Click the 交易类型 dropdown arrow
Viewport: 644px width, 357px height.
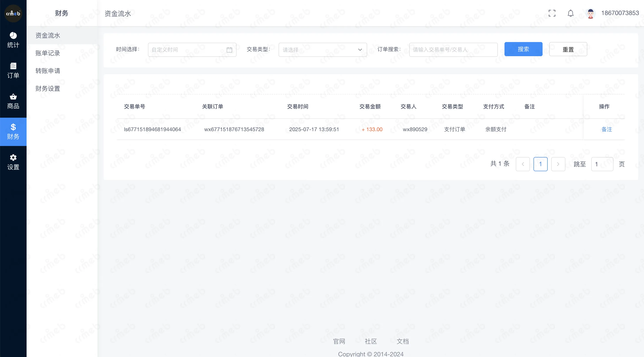tap(360, 50)
